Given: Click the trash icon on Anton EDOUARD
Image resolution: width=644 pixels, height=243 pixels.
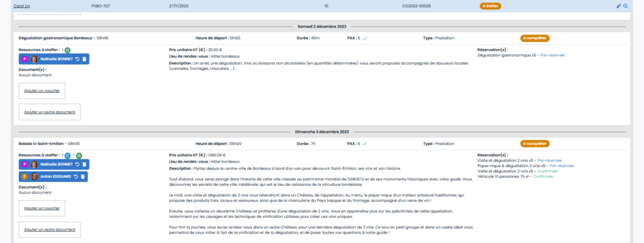Looking at the screenshot, I should click(82, 176).
